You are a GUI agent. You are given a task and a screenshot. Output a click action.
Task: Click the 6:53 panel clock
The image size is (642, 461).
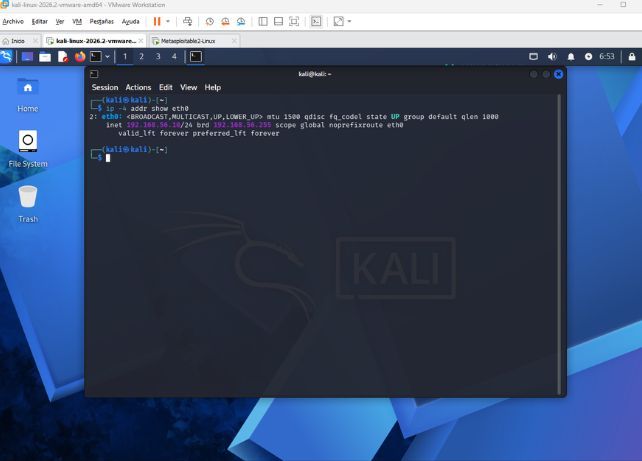pos(607,56)
